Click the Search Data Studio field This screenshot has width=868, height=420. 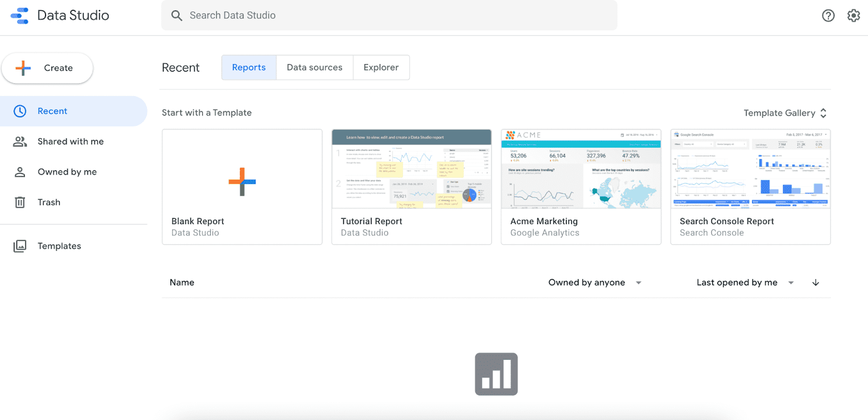[389, 15]
